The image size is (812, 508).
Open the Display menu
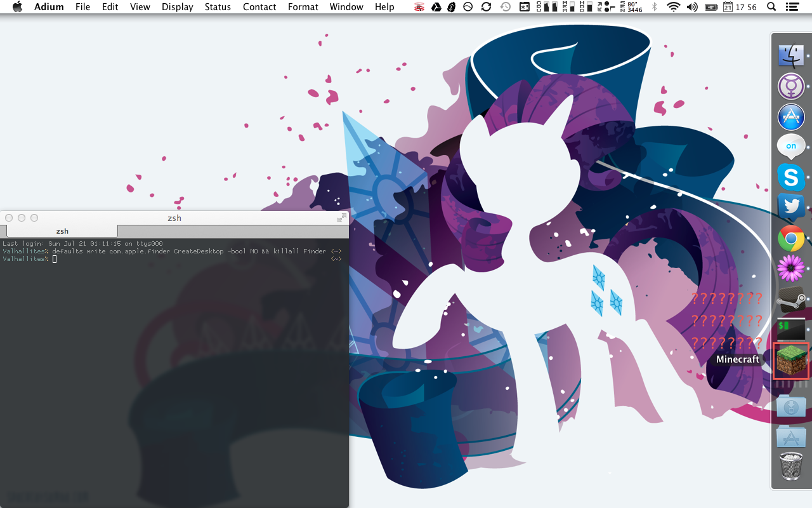pos(178,7)
